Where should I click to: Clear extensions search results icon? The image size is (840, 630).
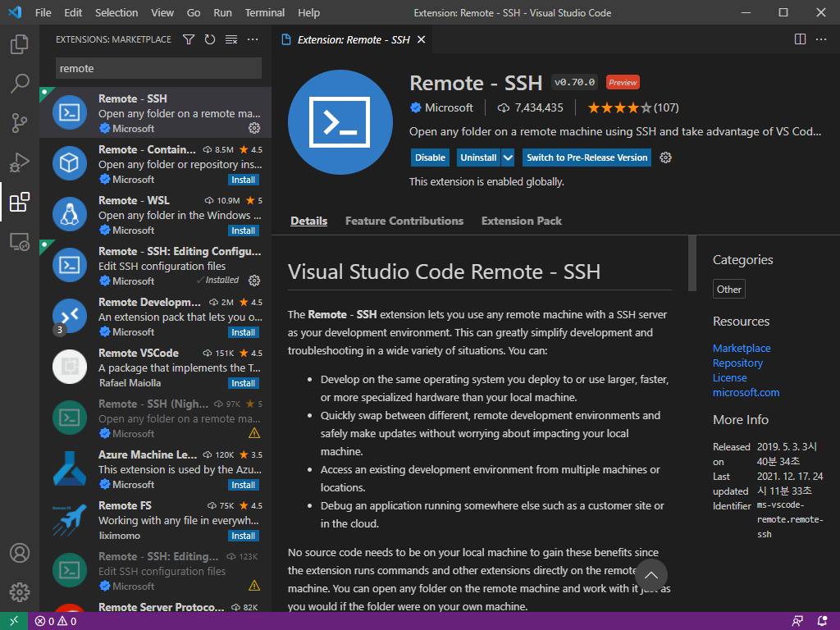tap(231, 39)
